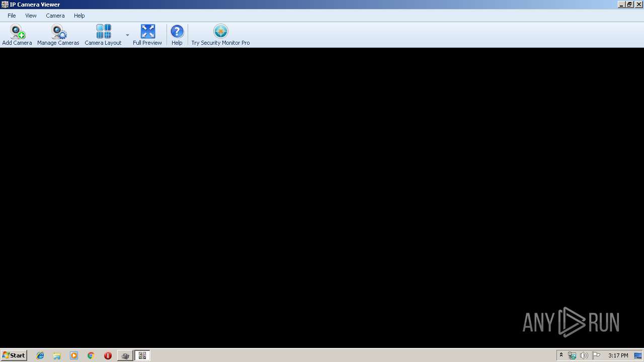Click the volume speaker tray icon

coord(584,355)
